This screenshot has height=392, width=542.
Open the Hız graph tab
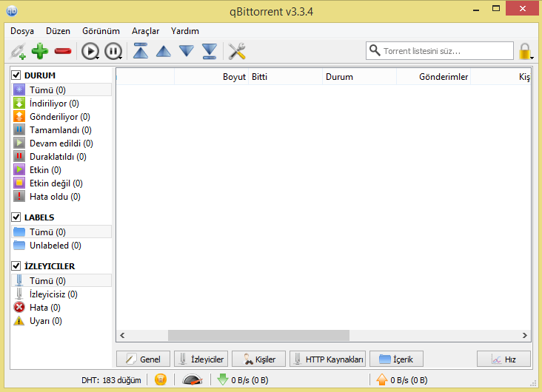[503, 359]
